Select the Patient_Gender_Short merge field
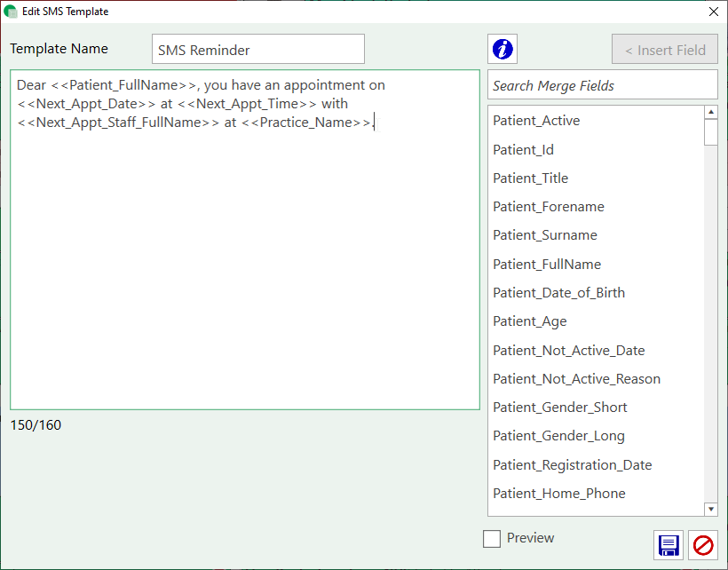The height and width of the screenshot is (570, 728). [x=560, y=407]
